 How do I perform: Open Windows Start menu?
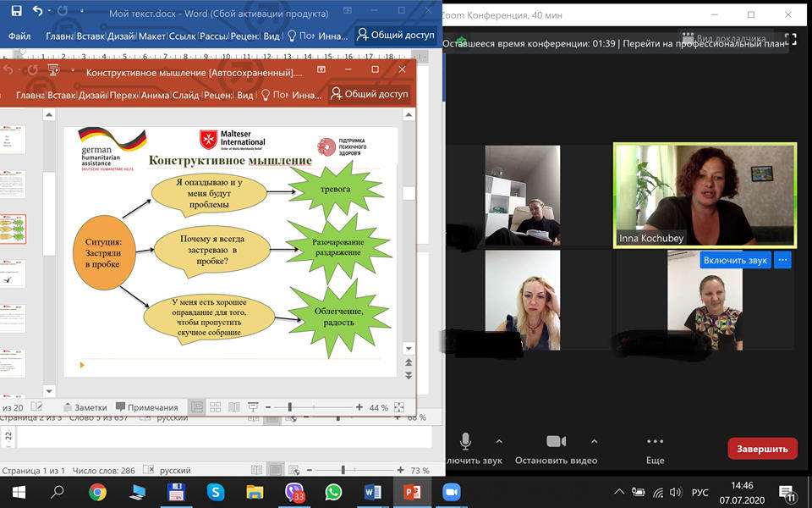click(x=19, y=492)
